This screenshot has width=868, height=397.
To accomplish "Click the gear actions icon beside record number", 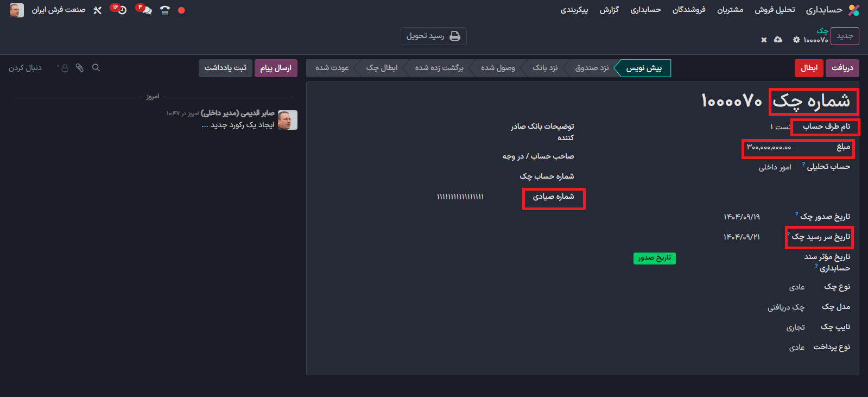I will [796, 40].
